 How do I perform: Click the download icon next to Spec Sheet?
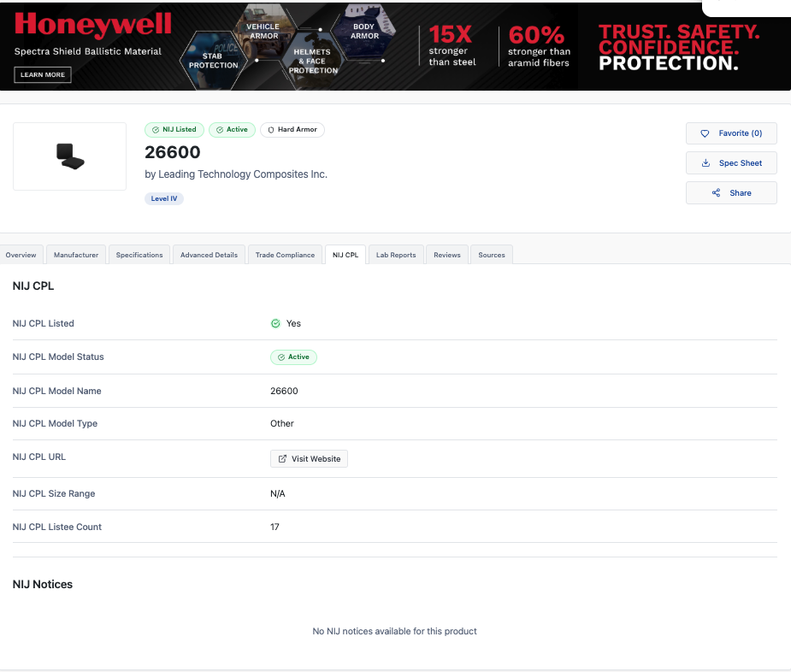(x=705, y=163)
